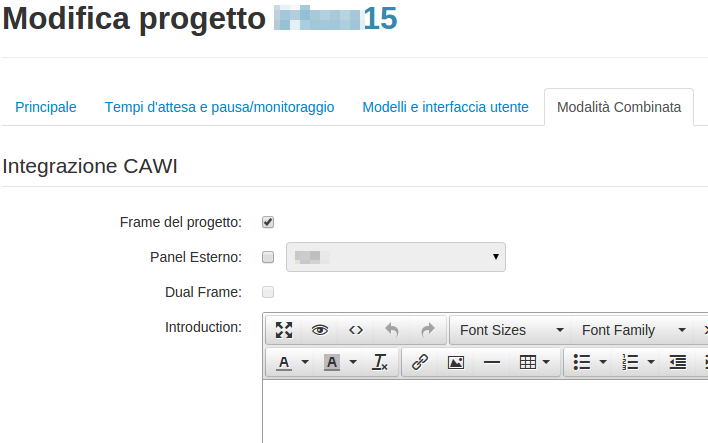Switch to the Principale tab

46,107
